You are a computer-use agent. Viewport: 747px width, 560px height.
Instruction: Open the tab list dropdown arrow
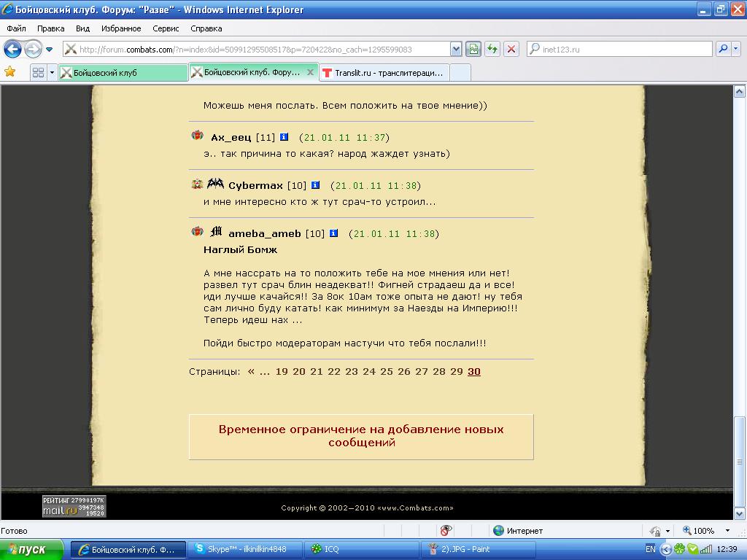click(x=52, y=72)
